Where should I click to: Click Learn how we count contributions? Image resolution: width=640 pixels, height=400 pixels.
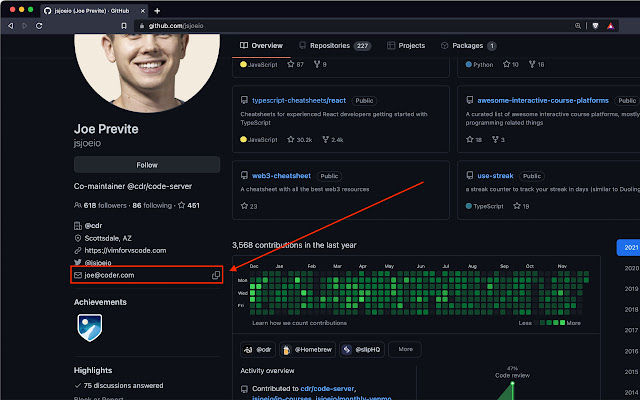tap(300, 323)
